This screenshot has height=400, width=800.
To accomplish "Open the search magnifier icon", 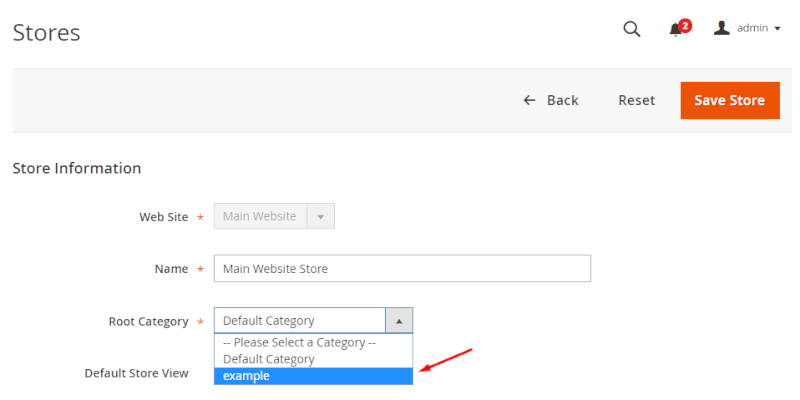I will tap(631, 29).
